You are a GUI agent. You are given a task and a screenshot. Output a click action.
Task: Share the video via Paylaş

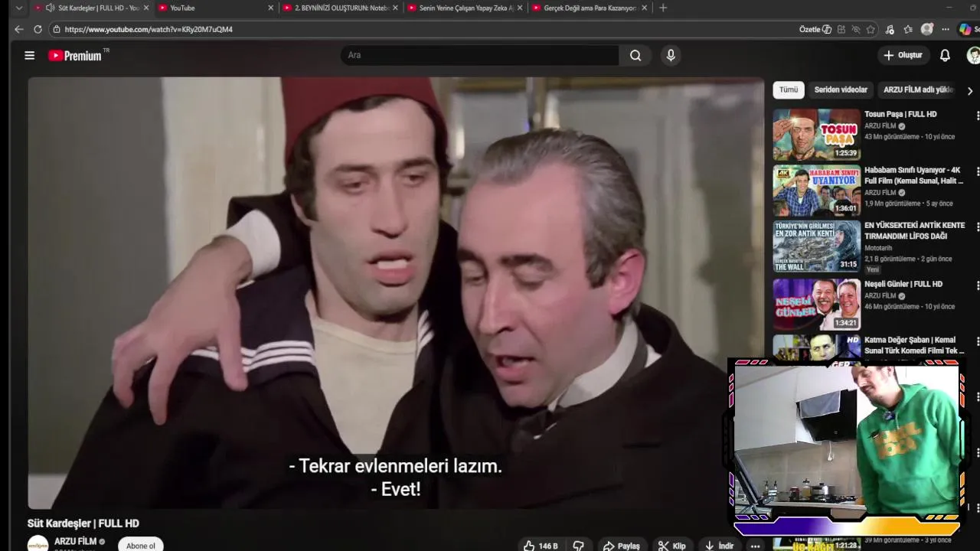coord(621,546)
